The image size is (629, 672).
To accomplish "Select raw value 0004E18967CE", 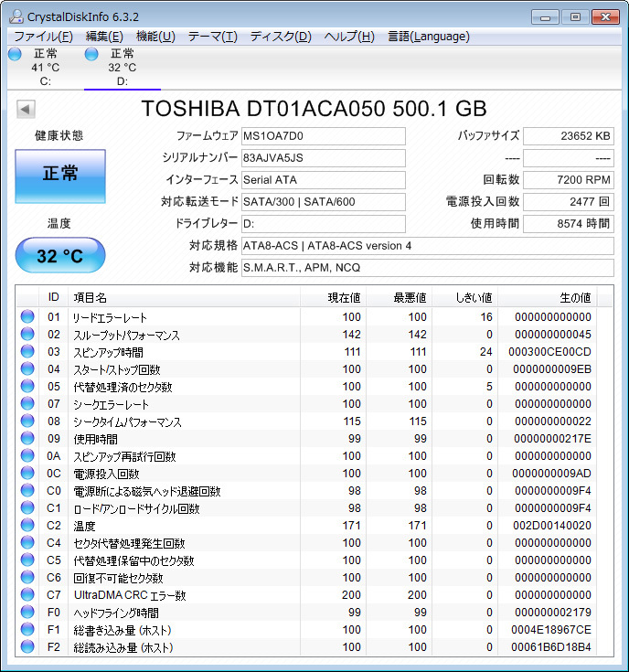I will [x=551, y=630].
